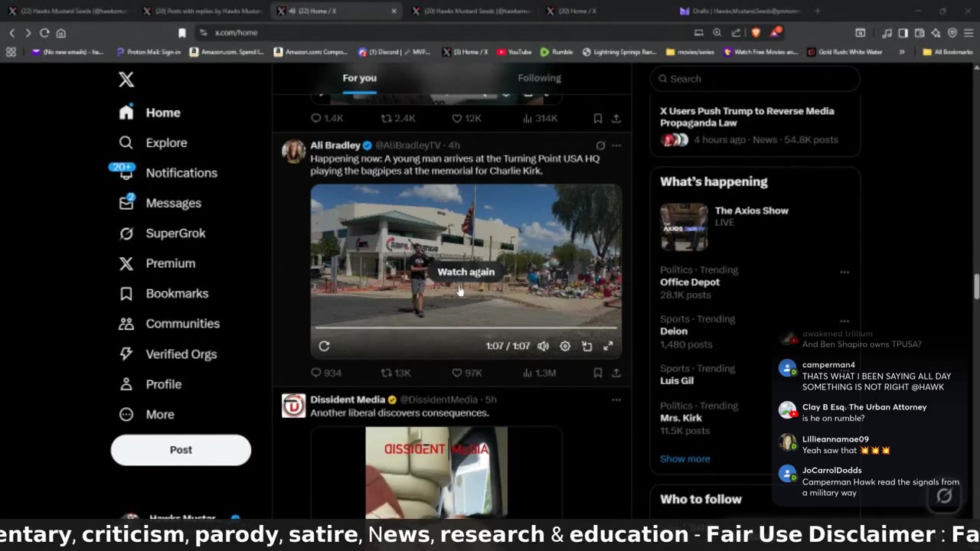Open the Office Depot trending topic
The width and height of the screenshot is (980, 551).
690,282
